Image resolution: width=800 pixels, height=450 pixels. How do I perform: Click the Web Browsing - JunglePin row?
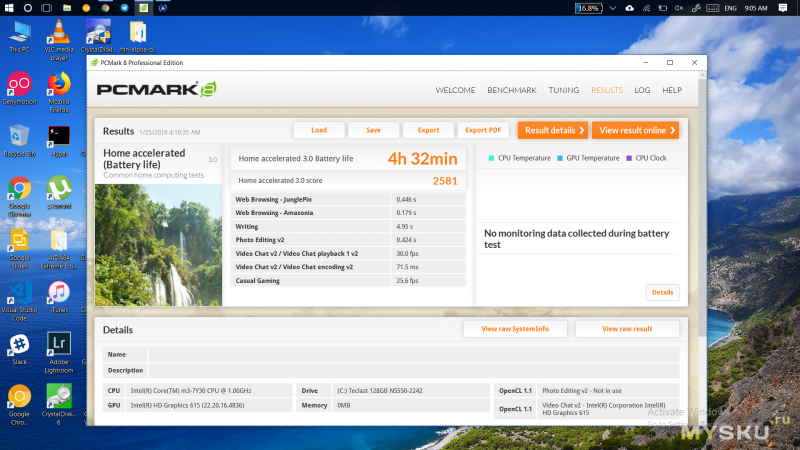pos(348,199)
